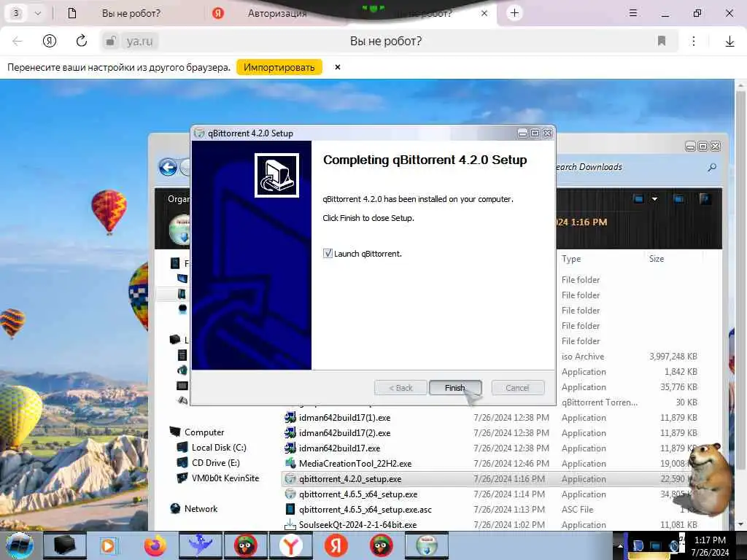Select idman642build17(1).exe file
Viewport: 747px width, 560px height.
(344, 418)
